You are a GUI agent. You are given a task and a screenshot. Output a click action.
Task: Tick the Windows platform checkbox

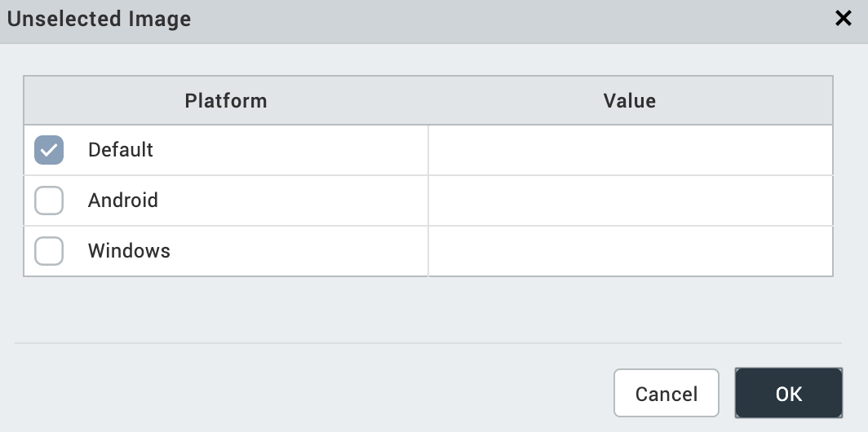49,251
